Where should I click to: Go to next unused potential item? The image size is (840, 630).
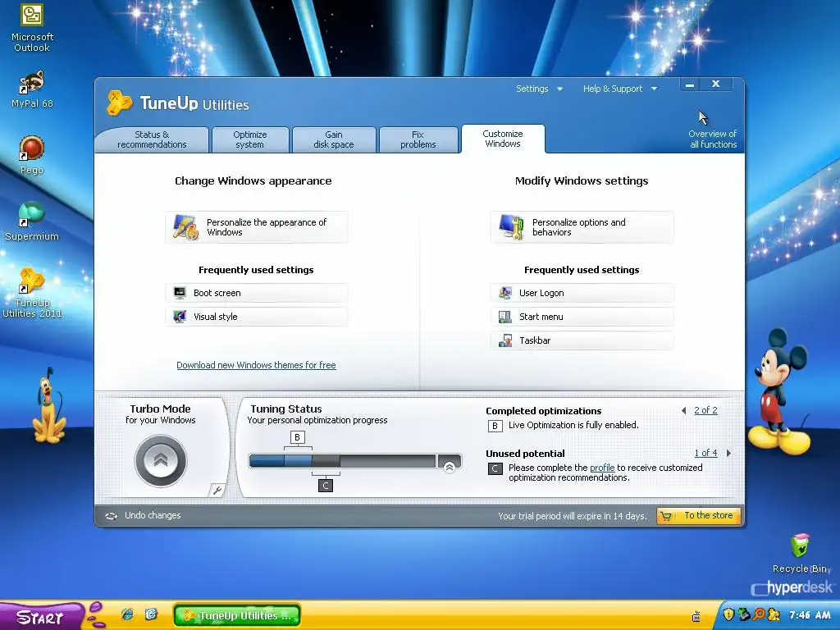728,453
